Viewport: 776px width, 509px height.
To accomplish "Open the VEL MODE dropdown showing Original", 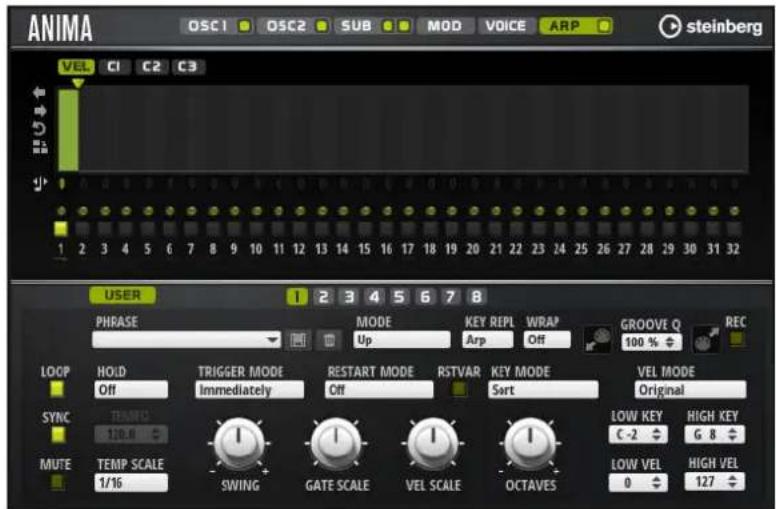I will click(690, 390).
